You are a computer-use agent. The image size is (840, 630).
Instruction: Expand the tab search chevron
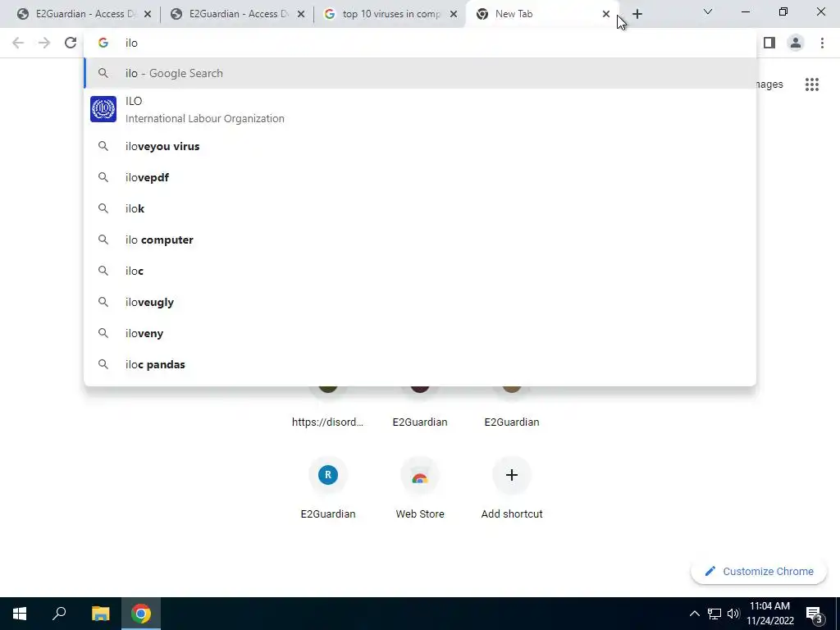[x=708, y=11]
